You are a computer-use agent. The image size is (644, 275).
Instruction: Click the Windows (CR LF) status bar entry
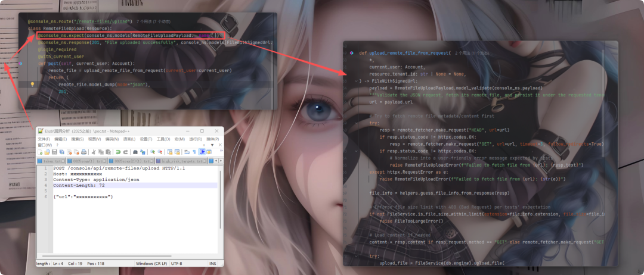click(x=151, y=263)
